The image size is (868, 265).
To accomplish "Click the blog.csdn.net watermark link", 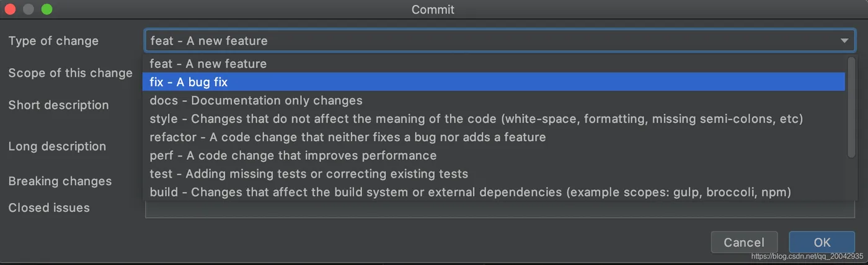I will click(807, 256).
